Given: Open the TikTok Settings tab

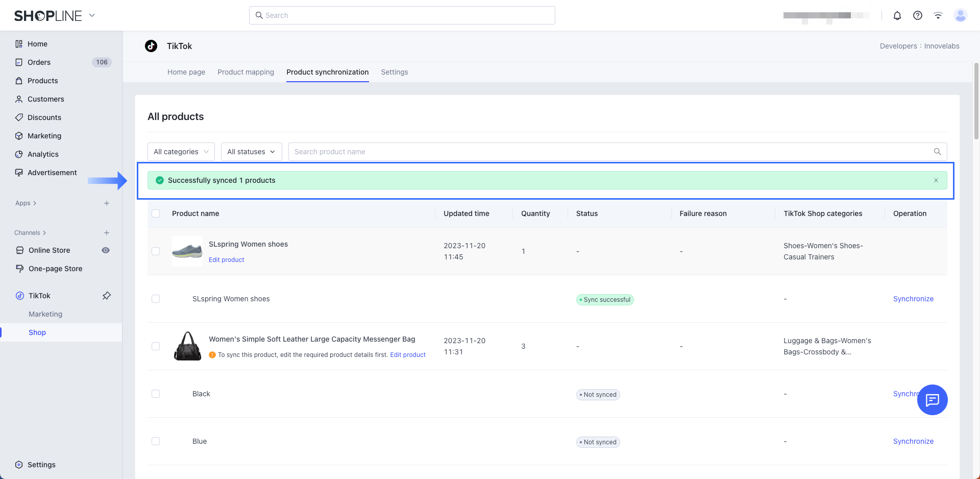Looking at the screenshot, I should point(394,72).
